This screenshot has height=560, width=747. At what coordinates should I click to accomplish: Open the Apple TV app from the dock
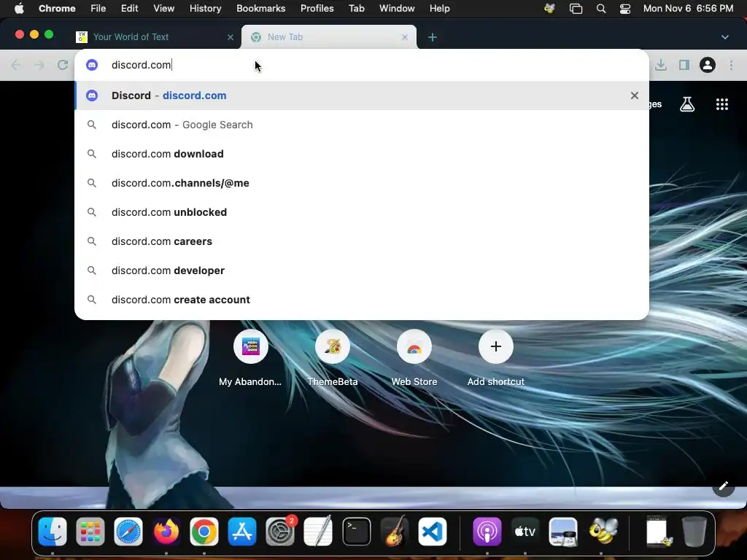pos(525,531)
